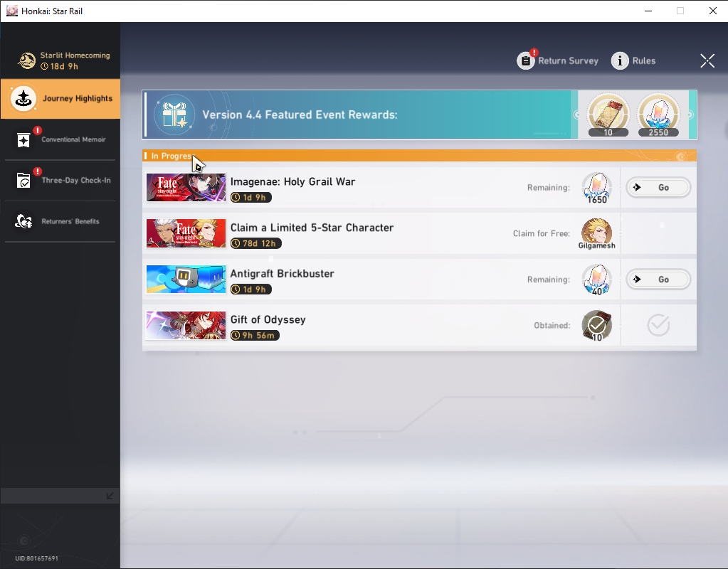This screenshot has height=569, width=728.
Task: Click the Gilgamesh character reward icon
Action: pos(596,233)
